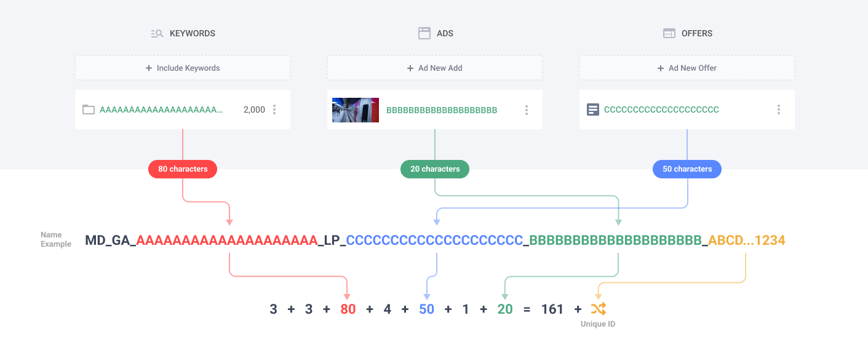Select the CCCCCCCCCCCCCCCCCCCC offer name
This screenshot has width=868, height=350.
click(x=661, y=110)
